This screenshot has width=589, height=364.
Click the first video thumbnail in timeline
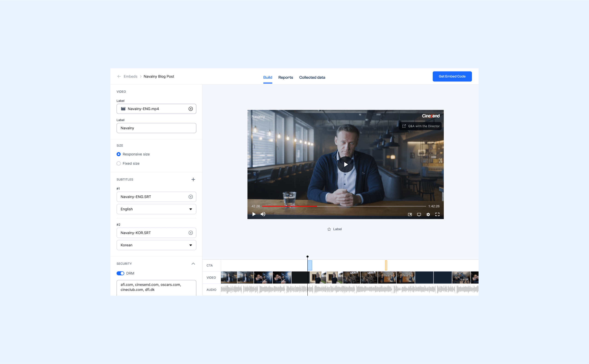coord(229,277)
